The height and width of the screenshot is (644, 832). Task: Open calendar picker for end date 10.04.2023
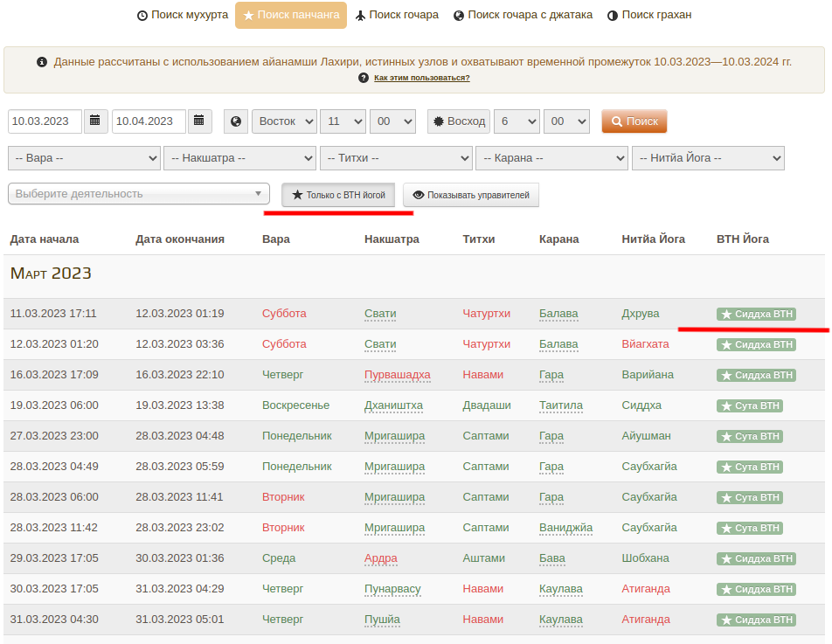[199, 121]
